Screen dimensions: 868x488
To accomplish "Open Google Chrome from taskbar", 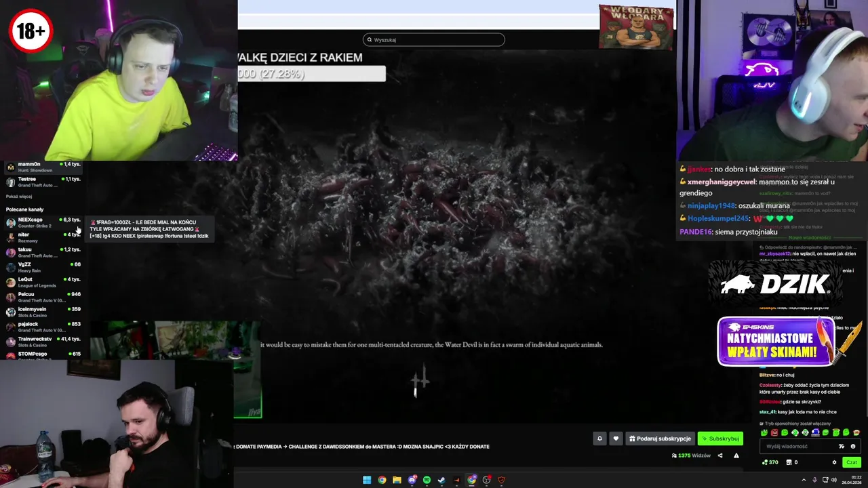I will (382, 480).
